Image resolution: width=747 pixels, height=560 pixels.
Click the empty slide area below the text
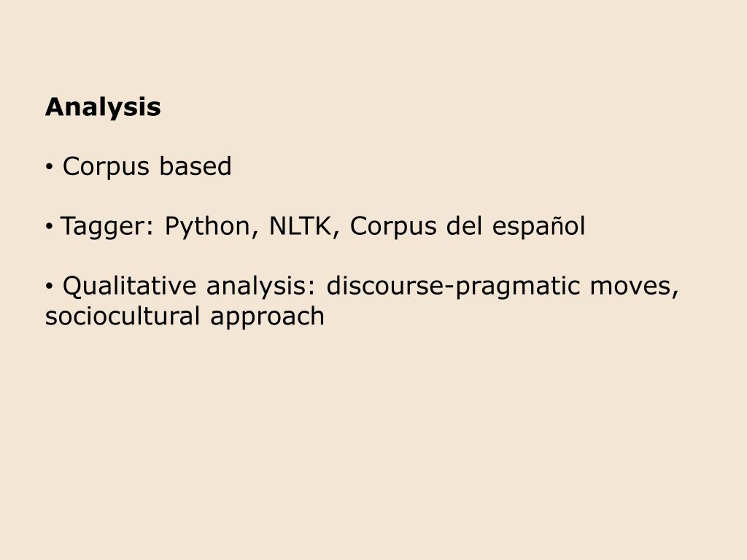pos(373,443)
